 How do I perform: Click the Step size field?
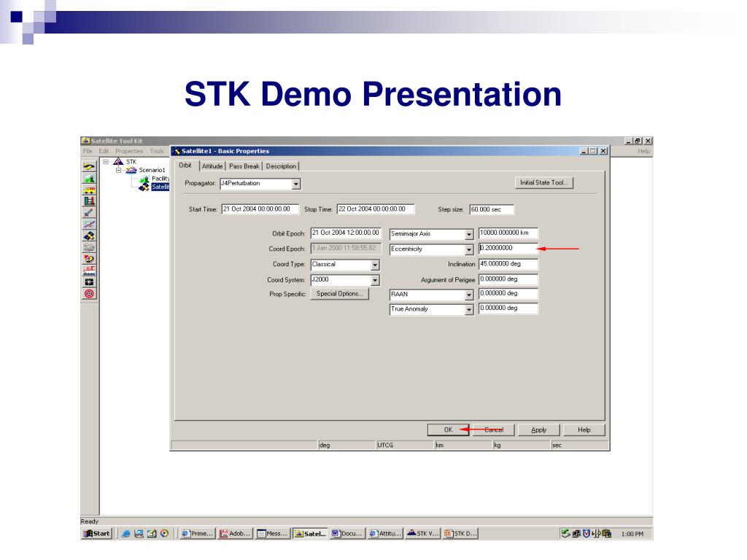coord(492,209)
